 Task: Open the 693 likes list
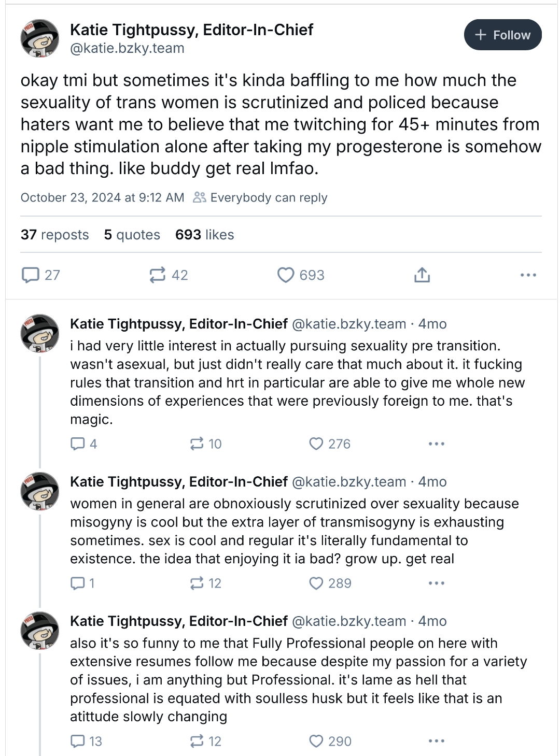pos(204,235)
